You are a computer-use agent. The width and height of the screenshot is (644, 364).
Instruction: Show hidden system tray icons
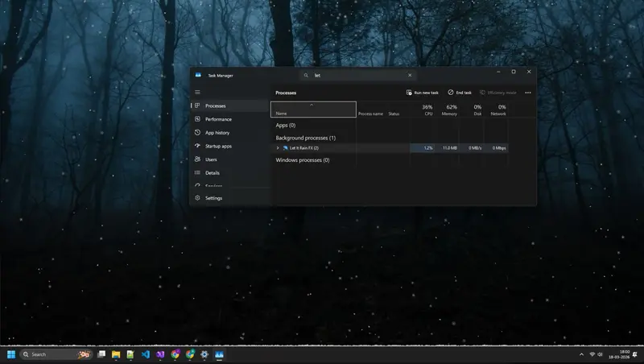click(x=581, y=354)
